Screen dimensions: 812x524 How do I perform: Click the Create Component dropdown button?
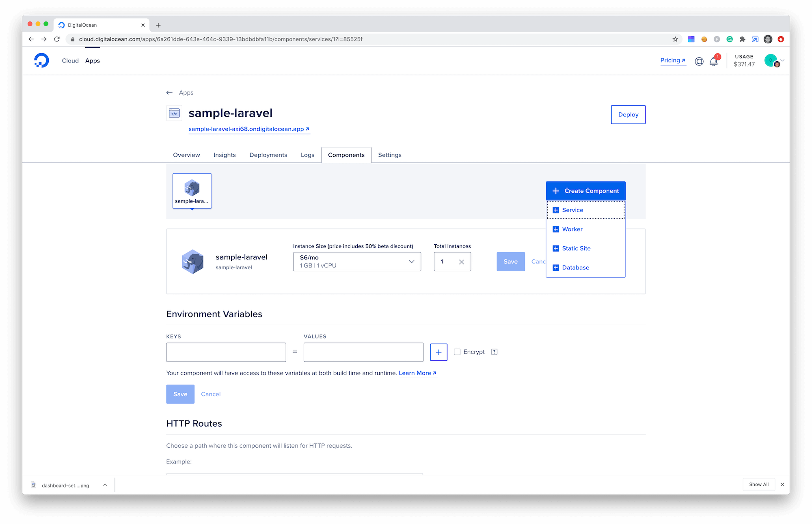[x=585, y=191]
